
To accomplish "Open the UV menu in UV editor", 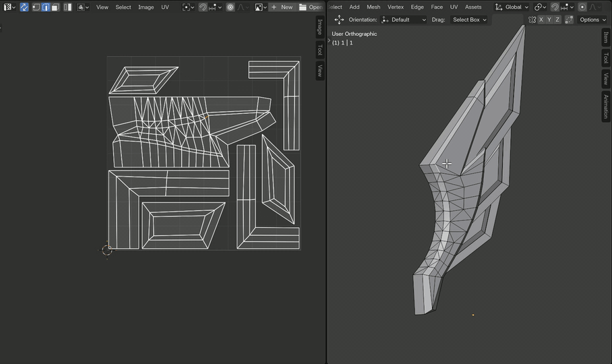I will click(x=165, y=7).
